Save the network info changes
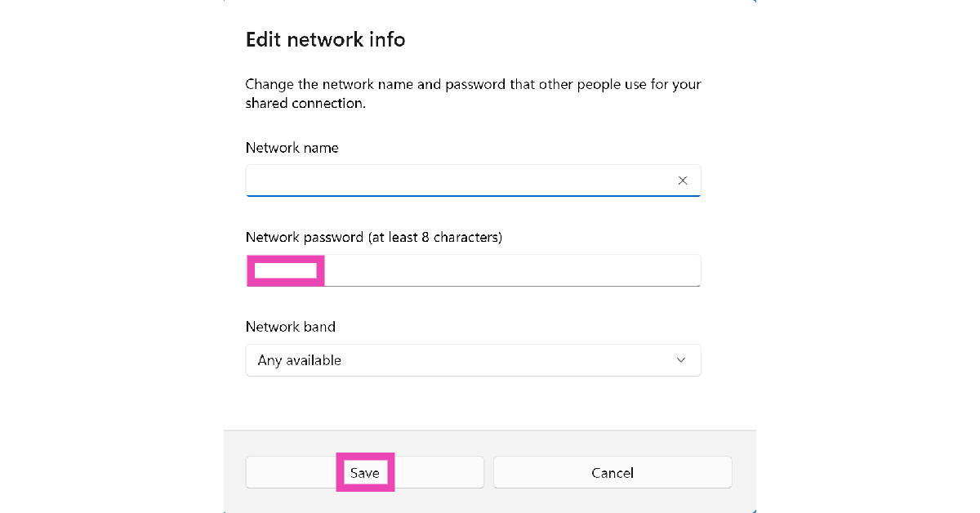Screen dimensions: 980x513 365,472
